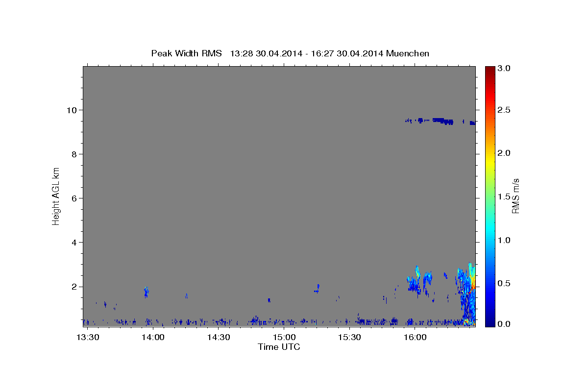Click the 'RMS m/s' colorbar label

[x=515, y=196]
